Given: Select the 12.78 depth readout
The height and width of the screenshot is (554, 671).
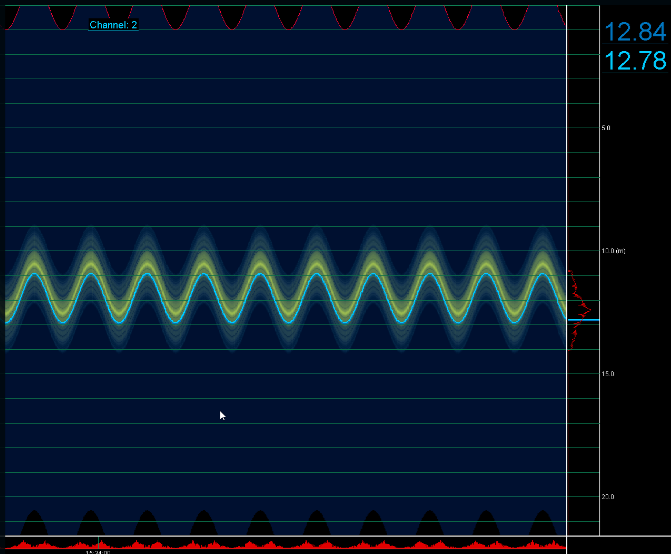Looking at the screenshot, I should click(635, 61).
